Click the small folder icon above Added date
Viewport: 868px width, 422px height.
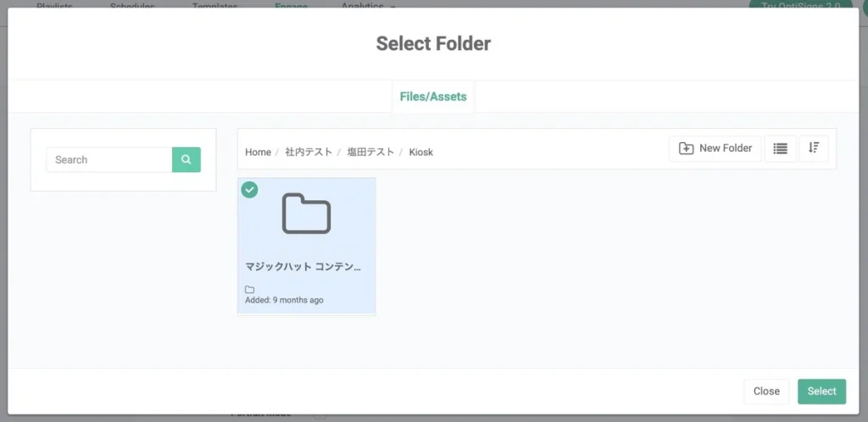coord(250,290)
